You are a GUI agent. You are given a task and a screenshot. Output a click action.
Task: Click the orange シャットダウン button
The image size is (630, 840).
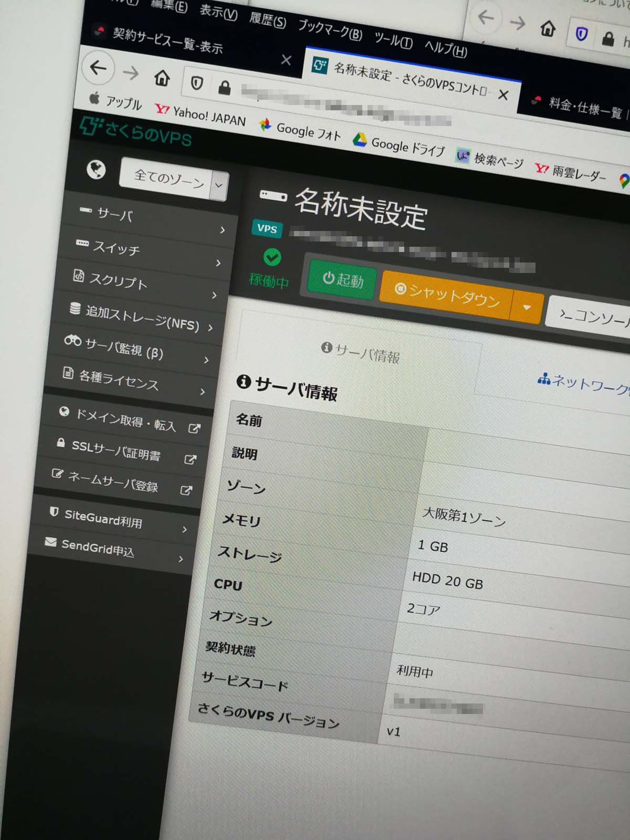click(447, 295)
